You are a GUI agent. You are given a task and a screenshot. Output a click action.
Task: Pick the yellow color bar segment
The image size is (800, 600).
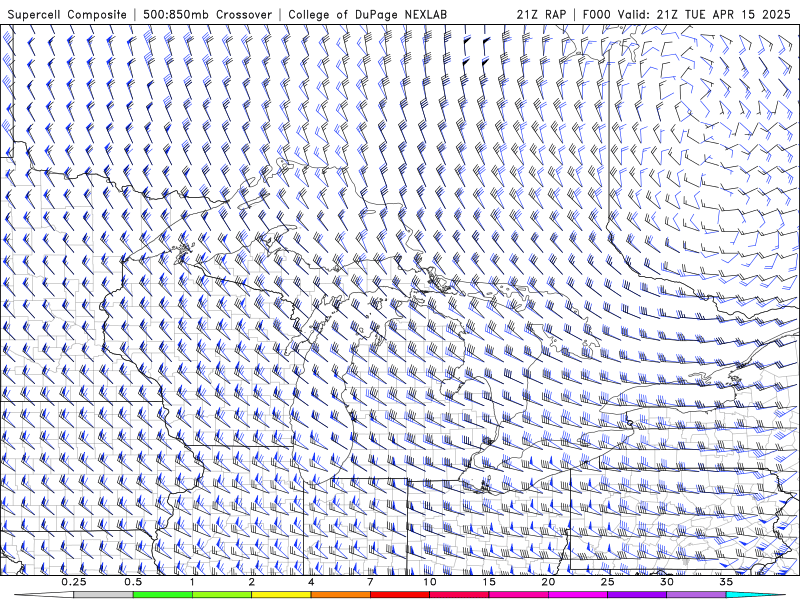(x=281, y=595)
